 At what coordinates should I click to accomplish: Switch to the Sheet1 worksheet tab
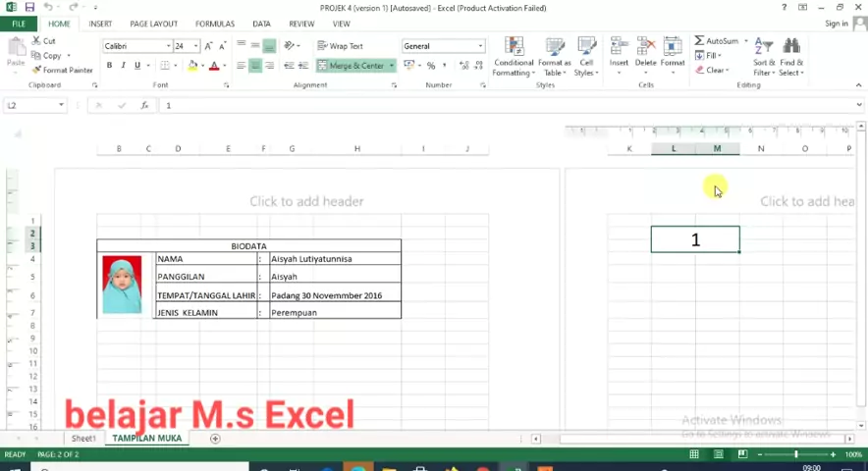point(83,439)
